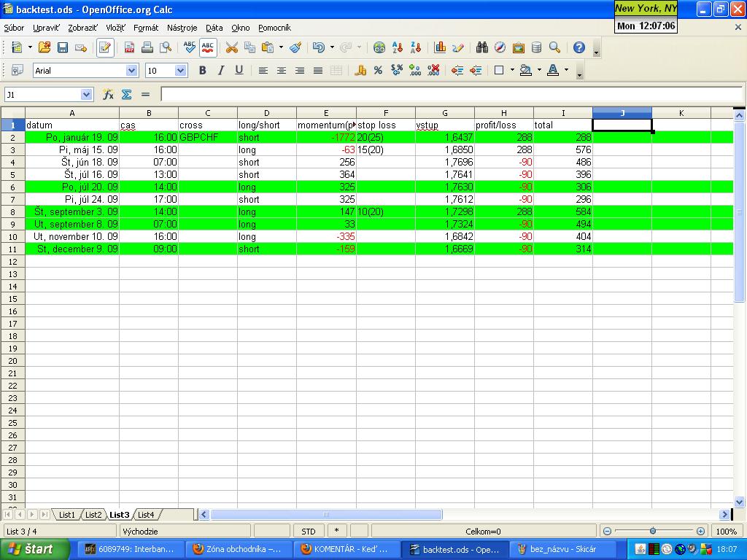Viewport: 747px width, 560px height.
Task: Open the Formát menu
Action: [146, 28]
